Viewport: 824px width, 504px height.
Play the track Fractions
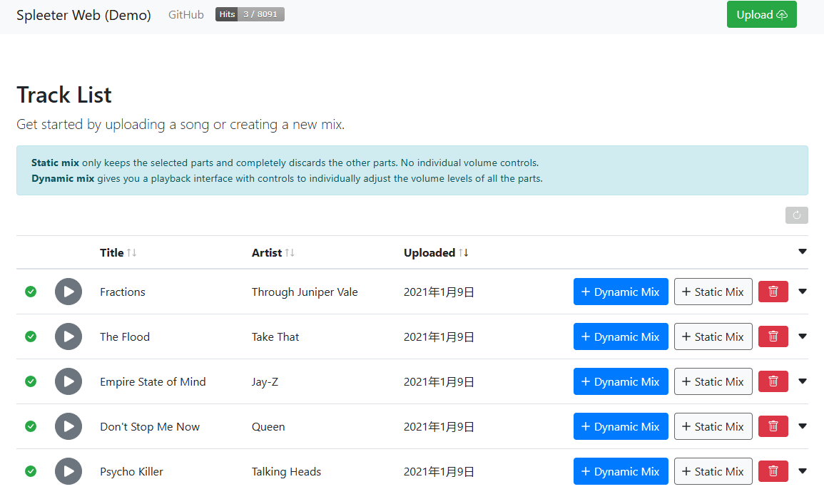click(x=68, y=292)
